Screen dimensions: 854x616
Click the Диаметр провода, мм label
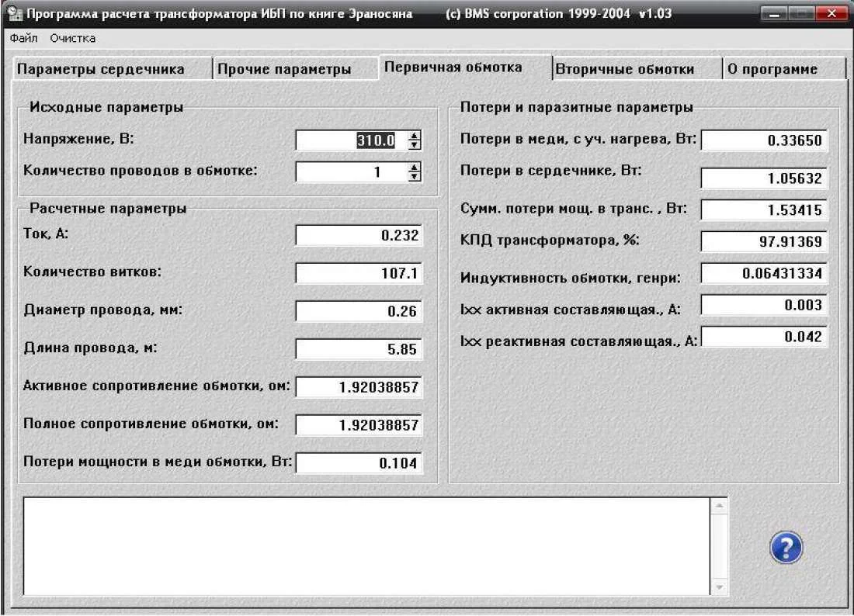pyautogui.click(x=103, y=310)
